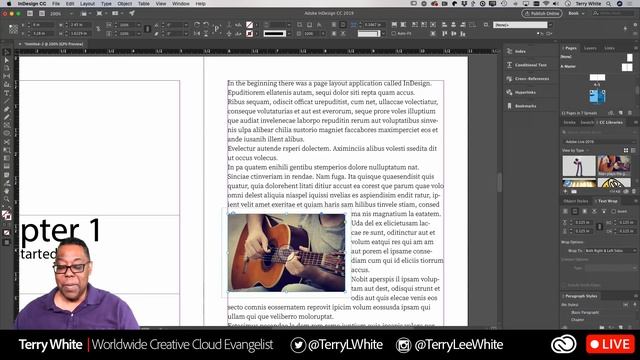640x360 pixels.
Task: Select the Direct Selection tool
Action: click(x=7, y=60)
